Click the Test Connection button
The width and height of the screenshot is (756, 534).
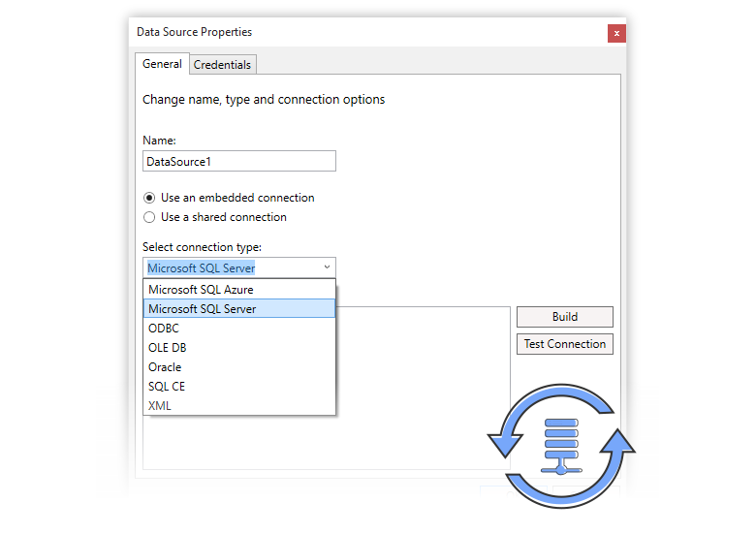coord(564,344)
